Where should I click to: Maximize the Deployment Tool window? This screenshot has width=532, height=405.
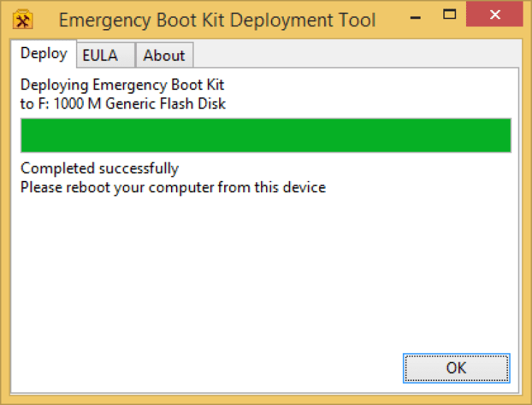pos(449,14)
